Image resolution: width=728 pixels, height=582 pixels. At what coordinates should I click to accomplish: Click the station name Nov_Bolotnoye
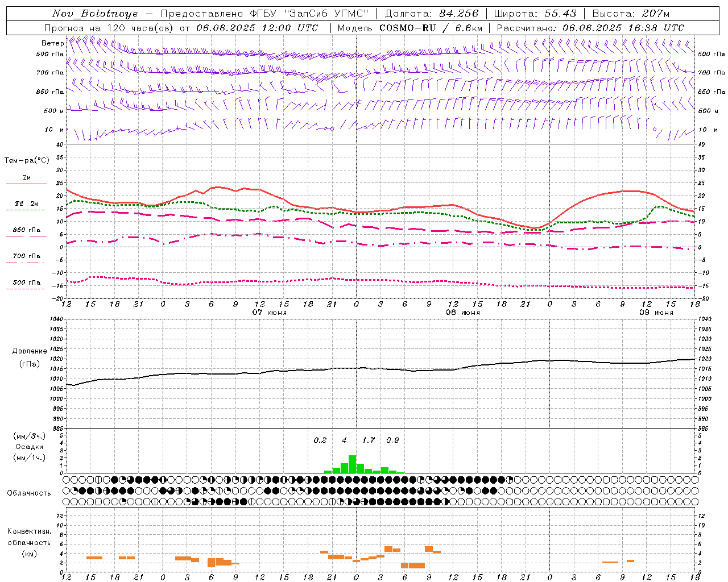pos(95,14)
